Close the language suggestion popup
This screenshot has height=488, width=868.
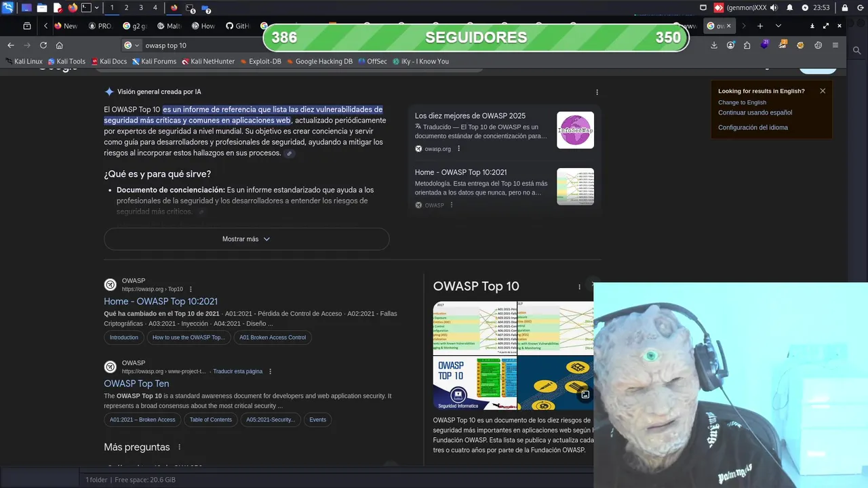tap(823, 91)
